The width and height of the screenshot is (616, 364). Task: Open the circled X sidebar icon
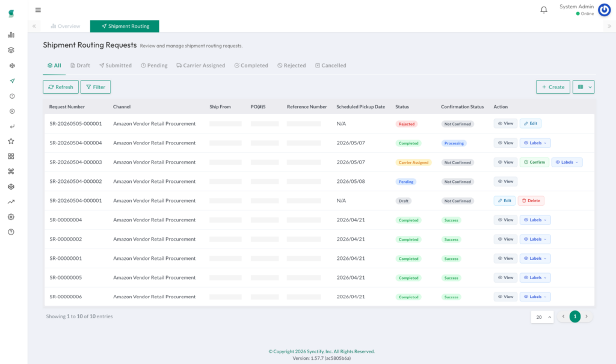pos(12,111)
